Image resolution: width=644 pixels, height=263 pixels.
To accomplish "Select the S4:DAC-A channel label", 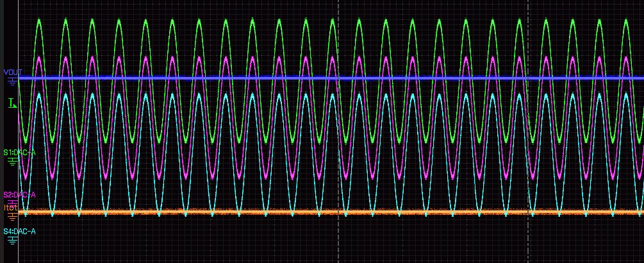I will click(x=19, y=232).
